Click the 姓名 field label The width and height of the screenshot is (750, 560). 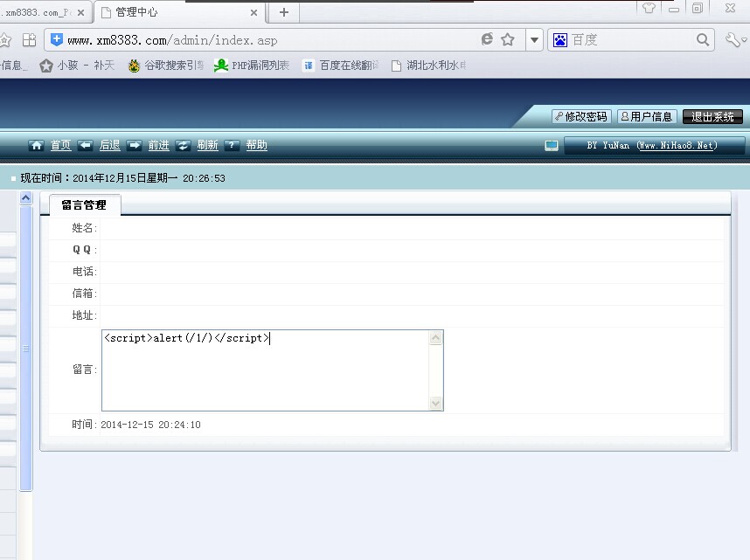[84, 228]
